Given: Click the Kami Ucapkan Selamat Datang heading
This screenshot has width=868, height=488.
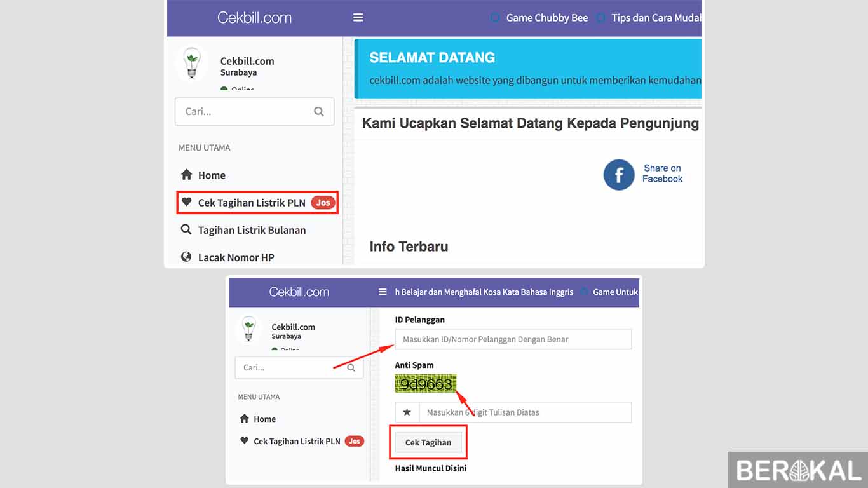Looking at the screenshot, I should (531, 123).
